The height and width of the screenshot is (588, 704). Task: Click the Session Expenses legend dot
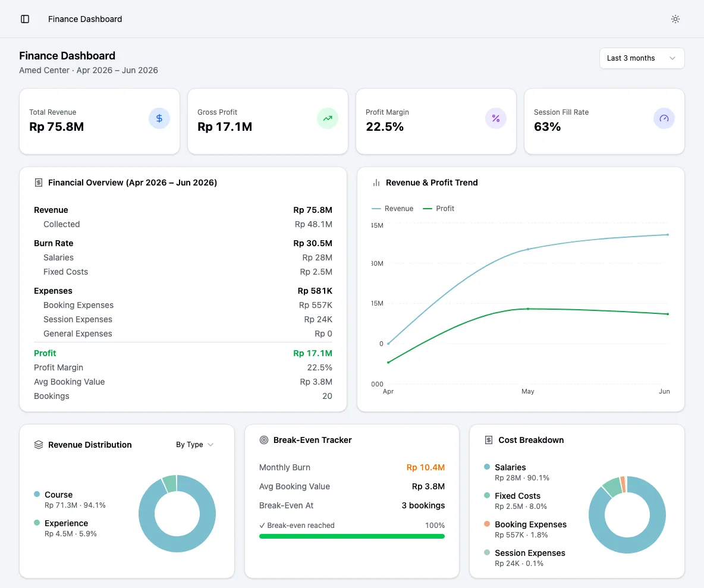pyautogui.click(x=487, y=552)
